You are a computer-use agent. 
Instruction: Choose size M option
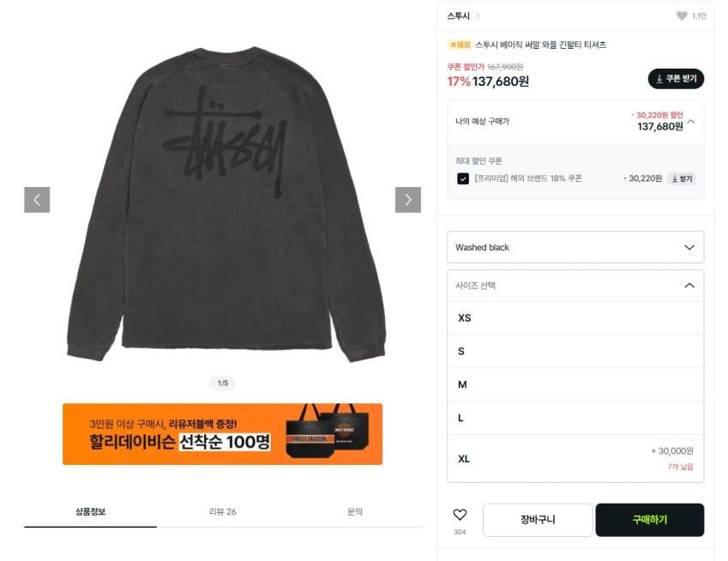575,384
